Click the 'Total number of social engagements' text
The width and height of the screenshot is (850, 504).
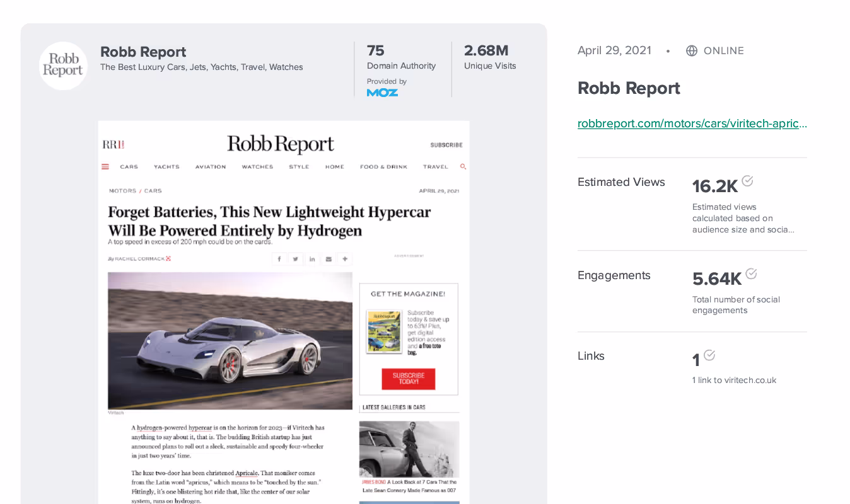tap(736, 305)
